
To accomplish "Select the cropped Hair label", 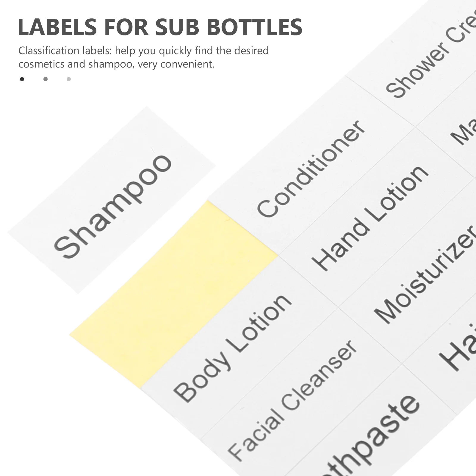I will [458, 354].
